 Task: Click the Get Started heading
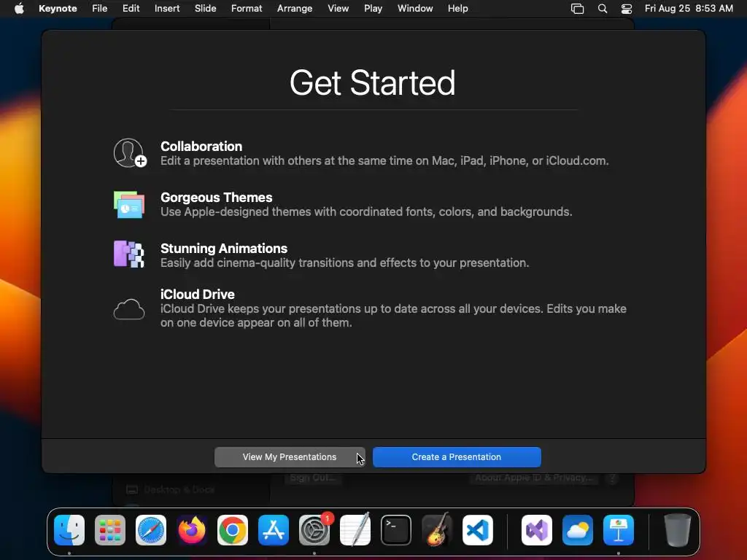[372, 83]
